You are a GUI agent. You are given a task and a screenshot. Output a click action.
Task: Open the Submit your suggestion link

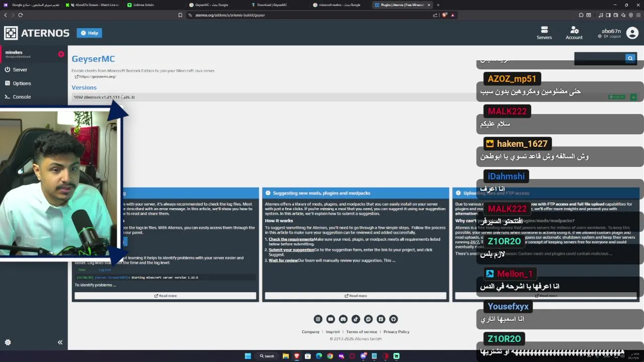click(x=291, y=250)
